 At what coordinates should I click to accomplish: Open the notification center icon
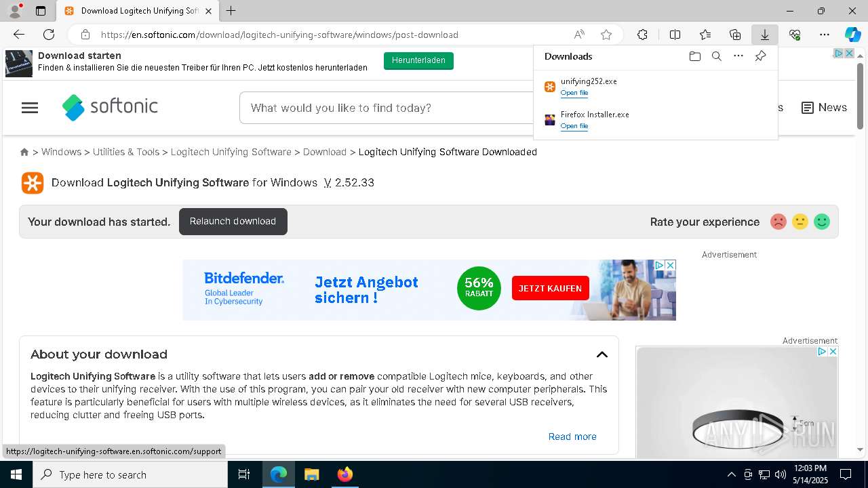[x=846, y=474]
